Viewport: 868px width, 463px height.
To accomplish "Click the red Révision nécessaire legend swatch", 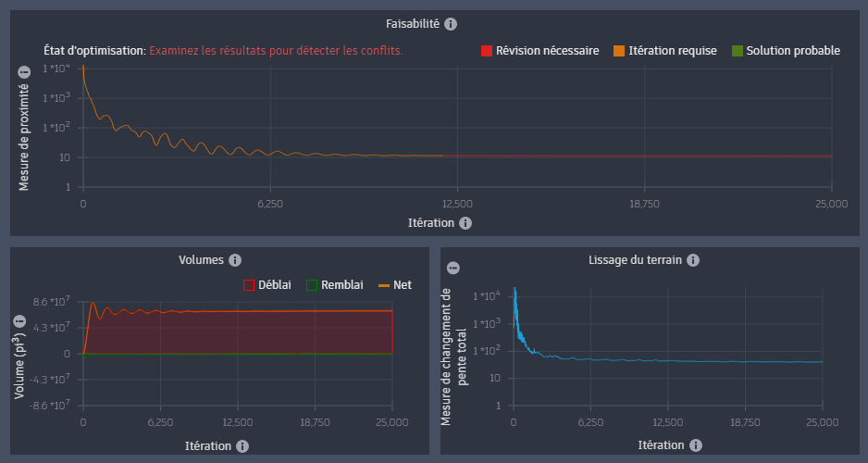I will coord(487,51).
